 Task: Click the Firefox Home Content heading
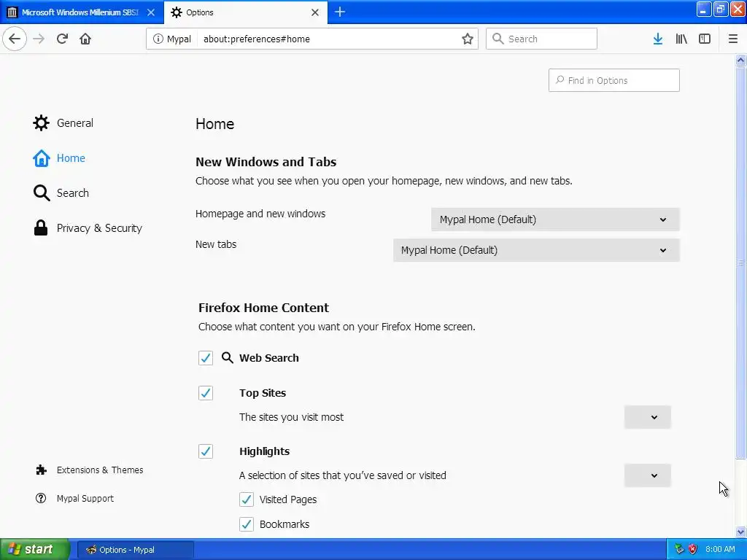click(x=263, y=308)
